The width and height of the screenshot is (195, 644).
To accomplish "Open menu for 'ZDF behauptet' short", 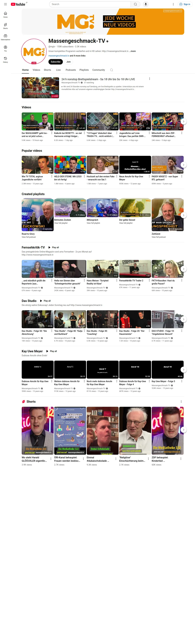I will [x=181, y=459].
